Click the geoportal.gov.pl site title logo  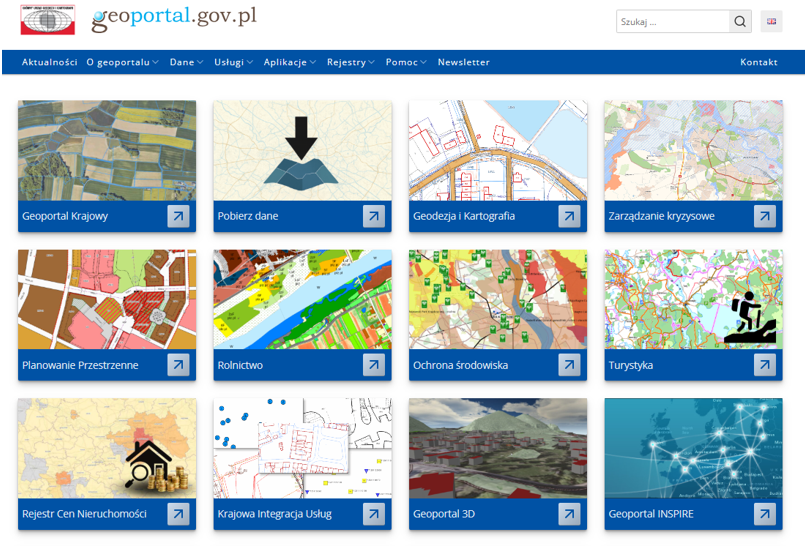(x=174, y=19)
